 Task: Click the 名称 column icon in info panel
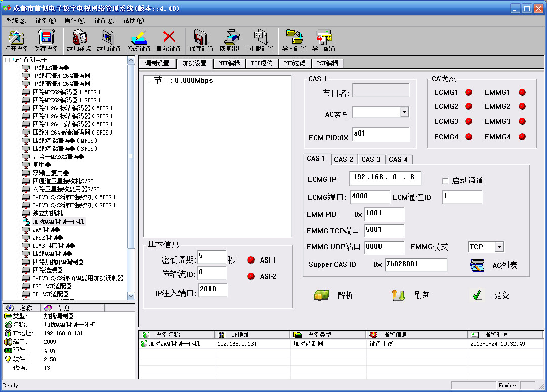[x=10, y=308]
